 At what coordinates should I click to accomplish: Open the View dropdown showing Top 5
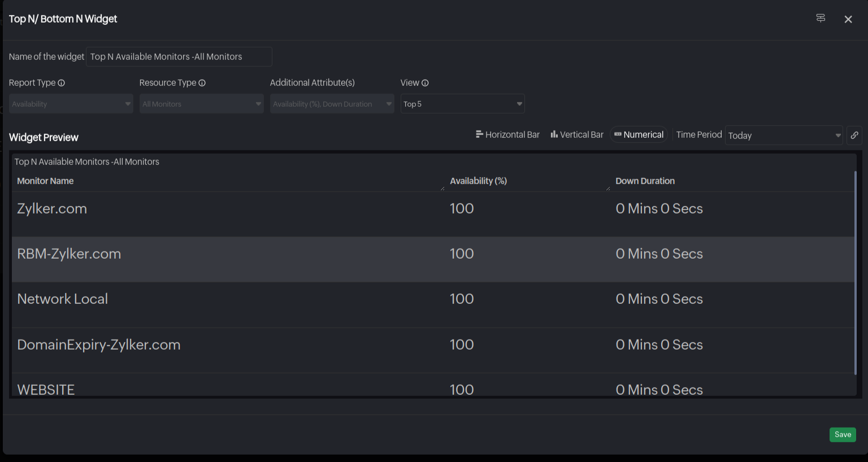pyautogui.click(x=462, y=104)
